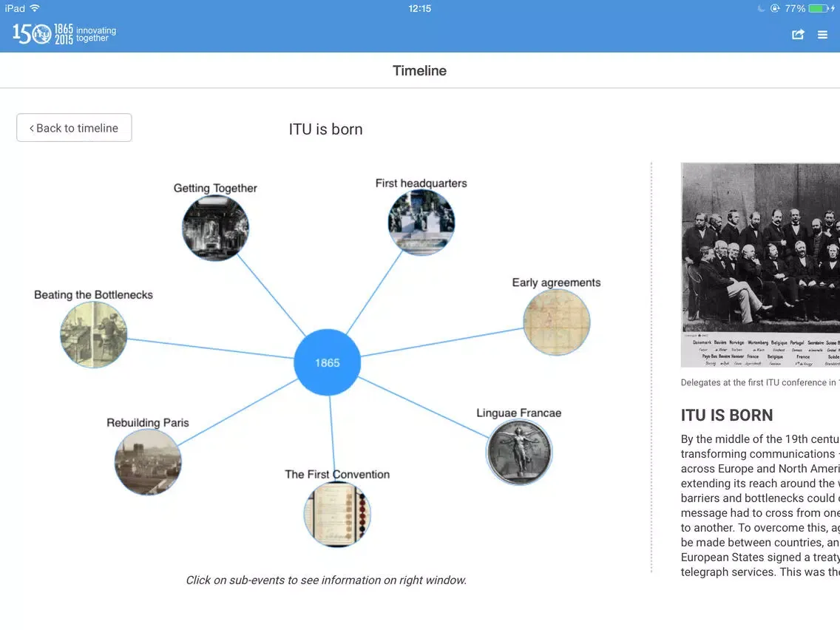Click the photo caption about delegates

click(760, 382)
